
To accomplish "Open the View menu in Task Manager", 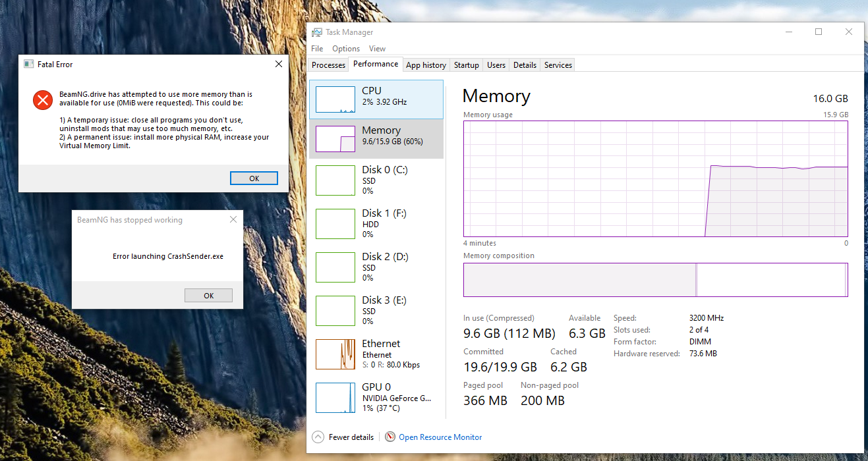I will 377,49.
